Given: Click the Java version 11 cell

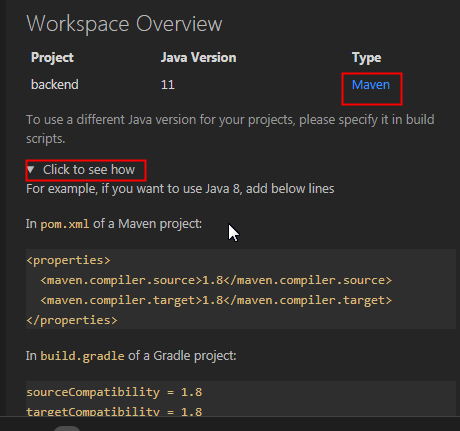Looking at the screenshot, I should 168,85.
